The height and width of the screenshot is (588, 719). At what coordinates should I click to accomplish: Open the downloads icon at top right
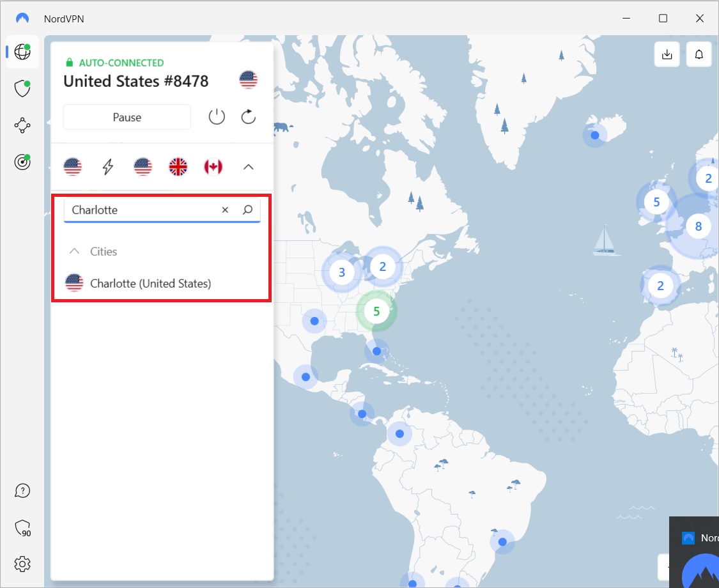click(x=667, y=54)
